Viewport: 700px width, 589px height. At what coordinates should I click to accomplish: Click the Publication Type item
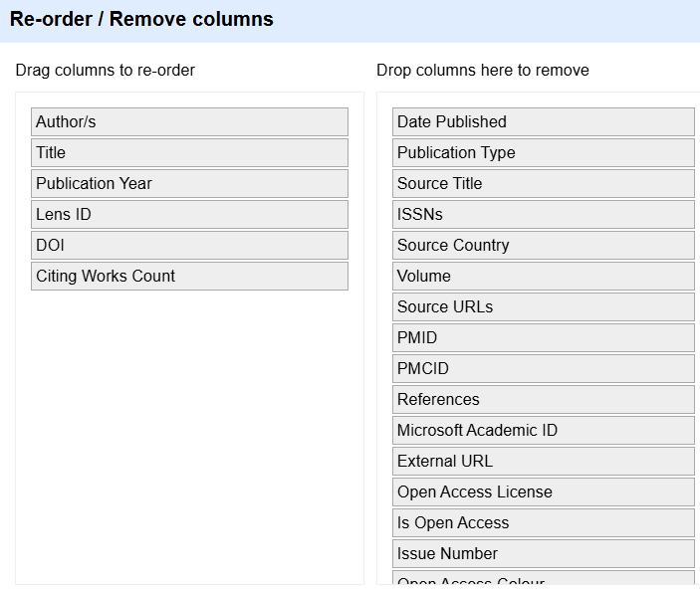[x=543, y=153]
